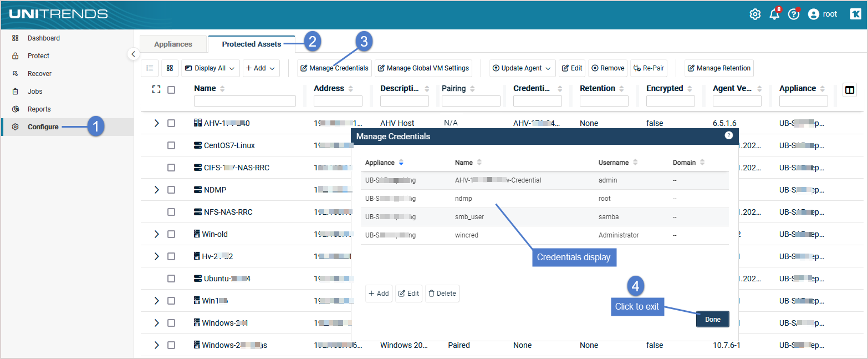Viewport: 868px width, 359px height.
Task: Sort dialog list by Domain sort arrows
Action: pos(702,163)
